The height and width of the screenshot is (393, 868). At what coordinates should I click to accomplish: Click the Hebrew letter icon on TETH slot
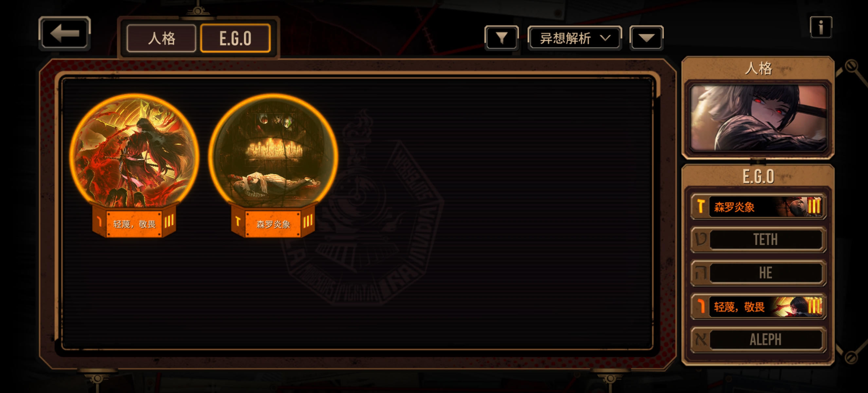pos(701,240)
